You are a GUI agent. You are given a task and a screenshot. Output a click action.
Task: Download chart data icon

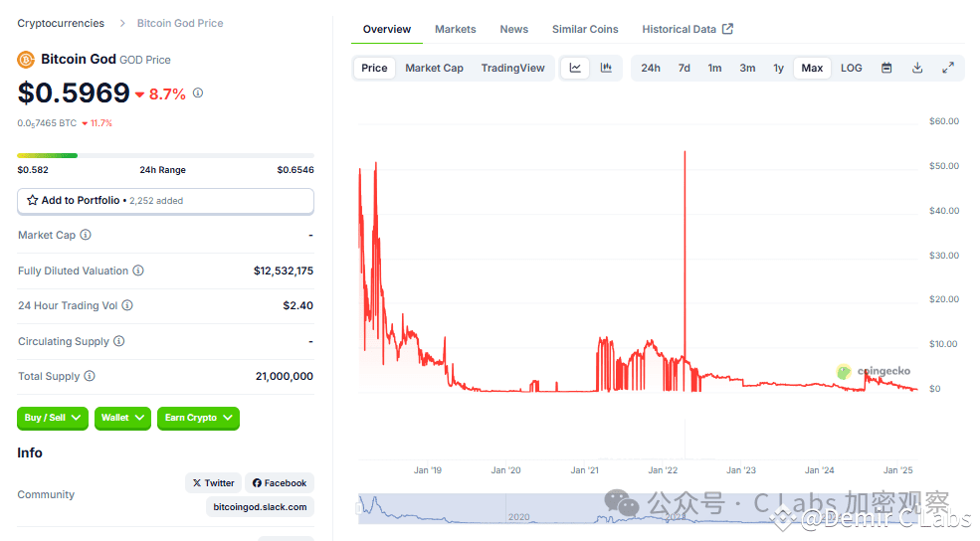[917, 68]
